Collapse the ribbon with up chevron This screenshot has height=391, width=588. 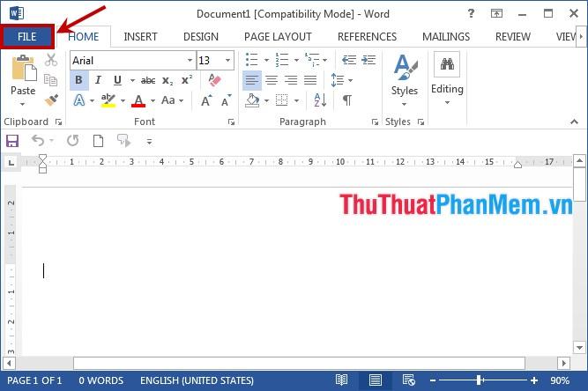(574, 122)
